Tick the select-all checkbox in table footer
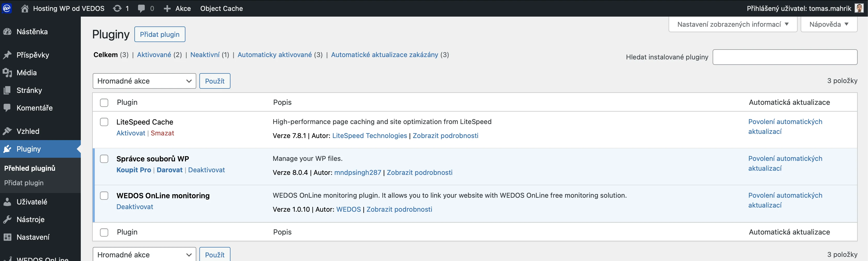The height and width of the screenshot is (261, 868). [104, 232]
